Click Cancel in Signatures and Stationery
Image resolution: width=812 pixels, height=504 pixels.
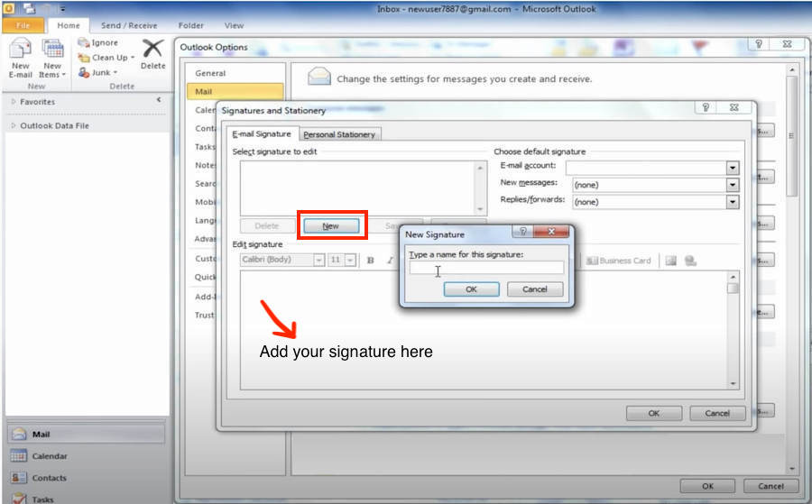(717, 413)
